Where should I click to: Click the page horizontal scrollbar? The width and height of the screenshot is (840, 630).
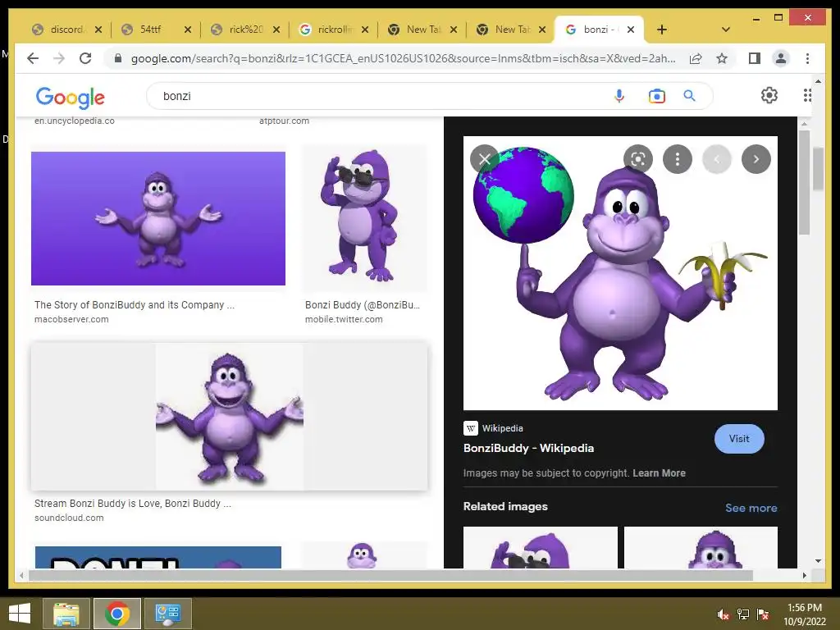[x=391, y=575]
